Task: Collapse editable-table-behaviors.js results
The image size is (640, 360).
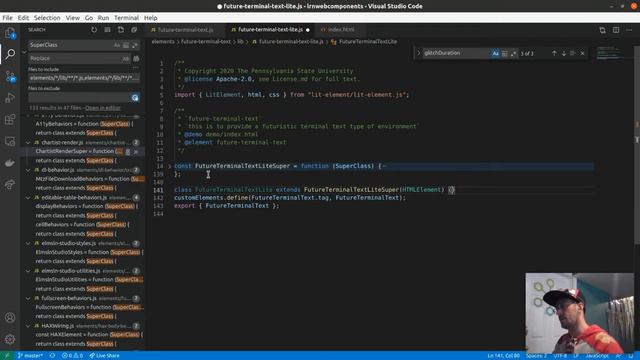Action: point(28,198)
